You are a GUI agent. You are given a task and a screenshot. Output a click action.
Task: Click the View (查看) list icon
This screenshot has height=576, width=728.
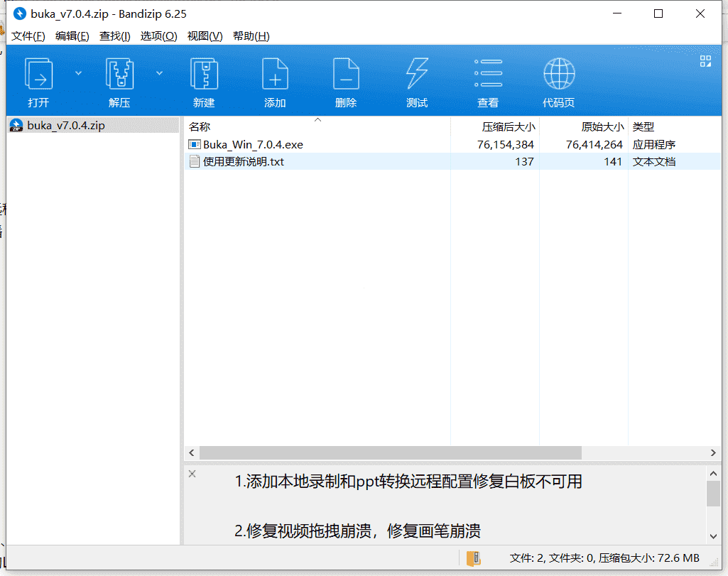[x=488, y=73]
